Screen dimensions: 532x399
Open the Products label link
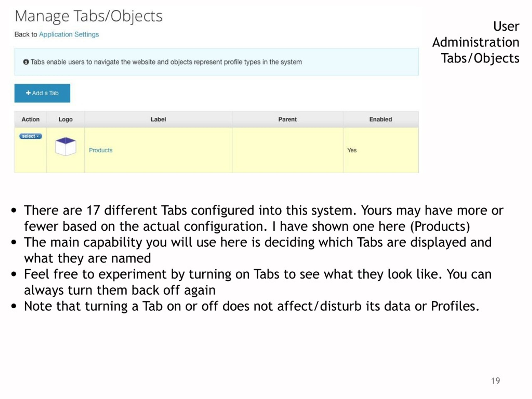(101, 150)
